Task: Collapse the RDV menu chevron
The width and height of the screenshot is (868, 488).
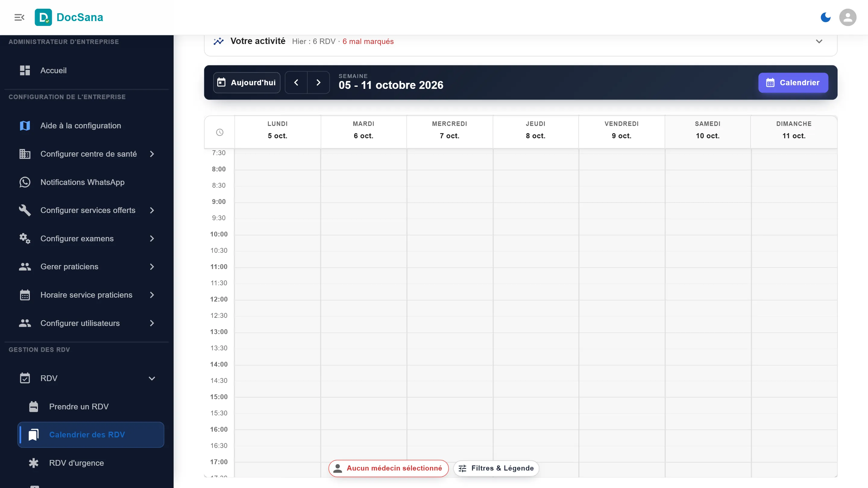Action: 152,378
